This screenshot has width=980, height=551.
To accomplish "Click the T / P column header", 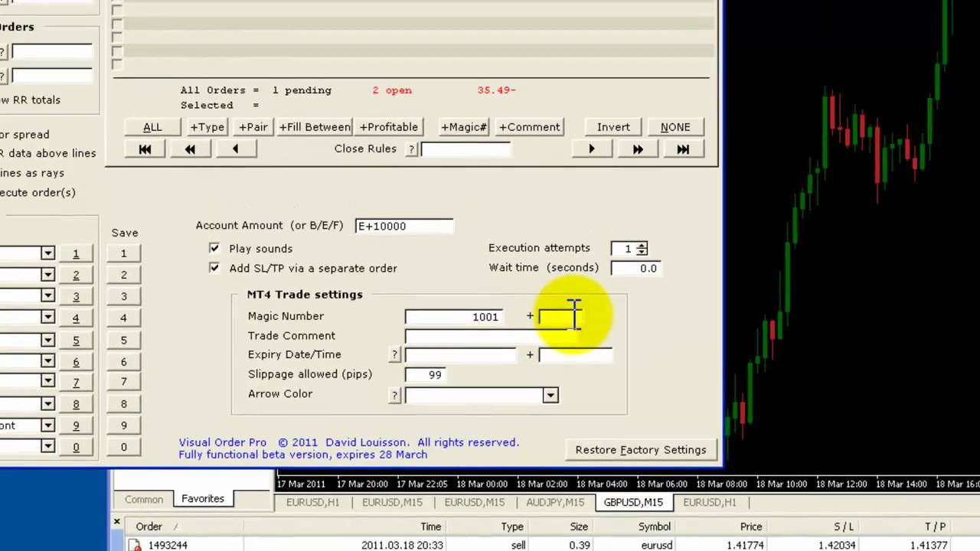I will click(x=935, y=527).
